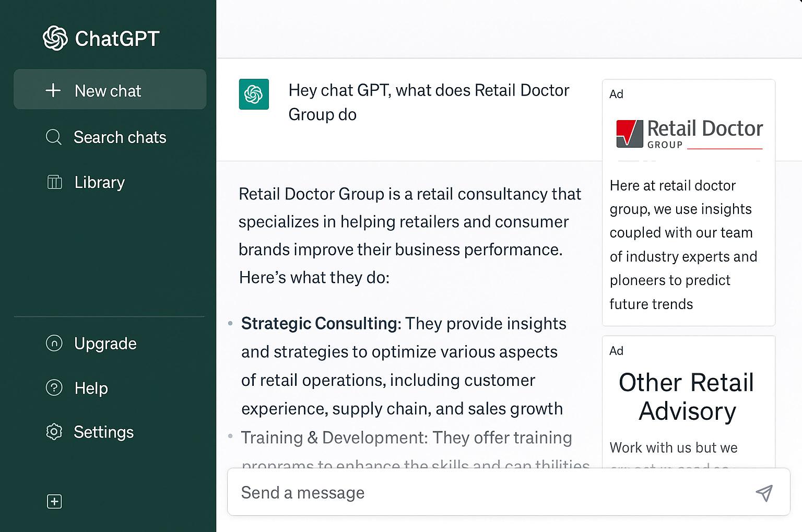Click the ChatGPT title text in sidebar
Screen dimensions: 802x532
point(117,39)
